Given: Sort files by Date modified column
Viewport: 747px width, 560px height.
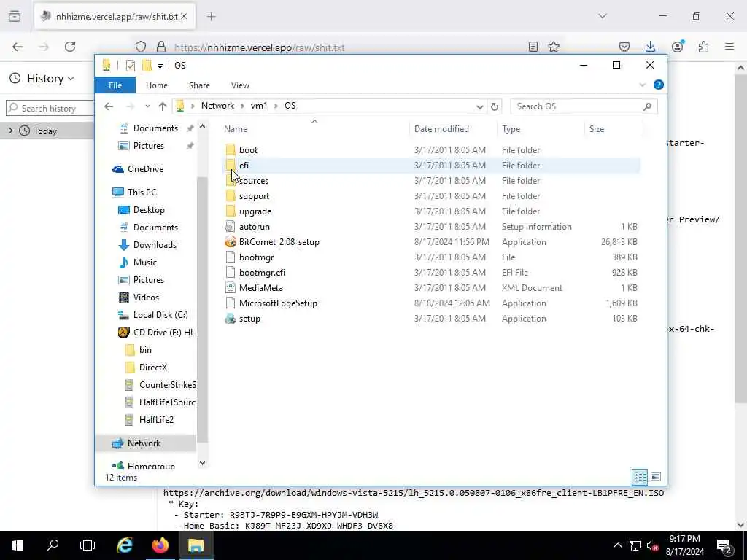Looking at the screenshot, I should (452, 129).
